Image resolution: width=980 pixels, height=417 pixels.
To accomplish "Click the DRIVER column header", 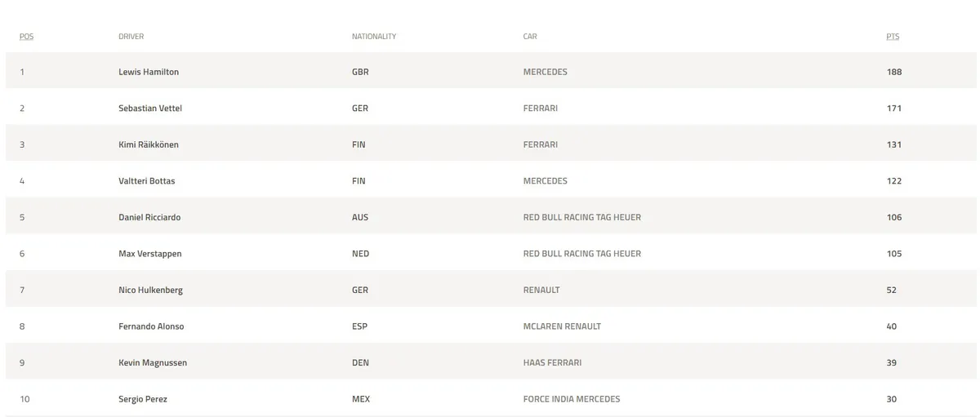I will pos(131,37).
